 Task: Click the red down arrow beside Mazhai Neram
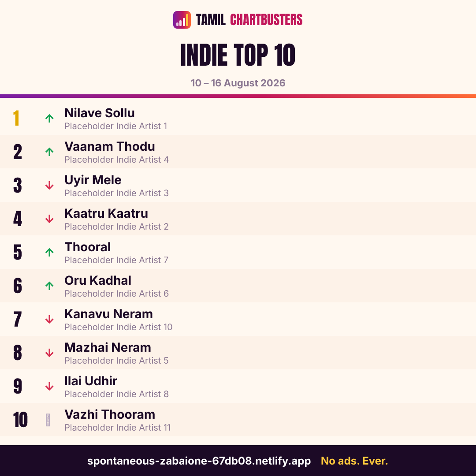(x=49, y=353)
